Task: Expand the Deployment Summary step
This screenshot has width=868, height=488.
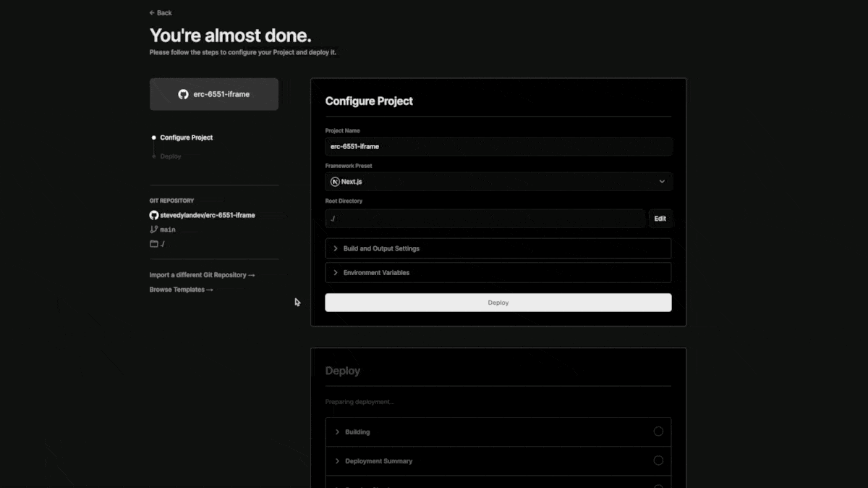Action: (x=498, y=461)
